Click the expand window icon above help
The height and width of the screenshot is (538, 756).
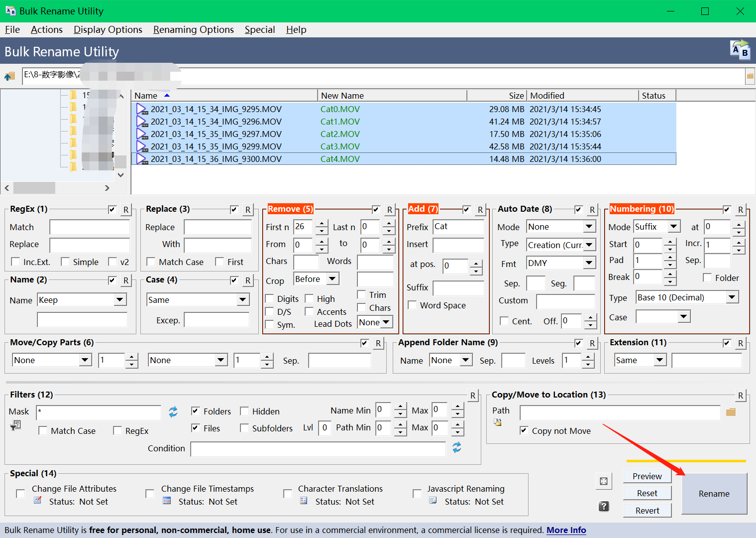pos(604,481)
